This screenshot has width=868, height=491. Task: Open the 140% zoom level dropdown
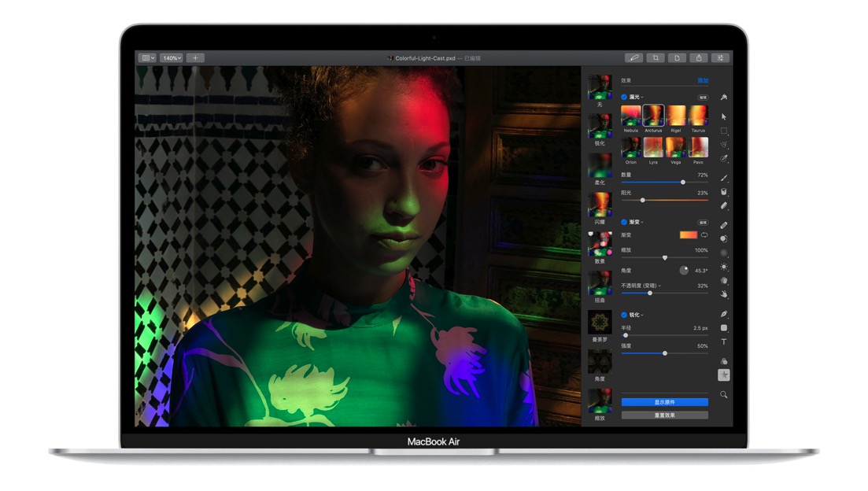[x=172, y=58]
